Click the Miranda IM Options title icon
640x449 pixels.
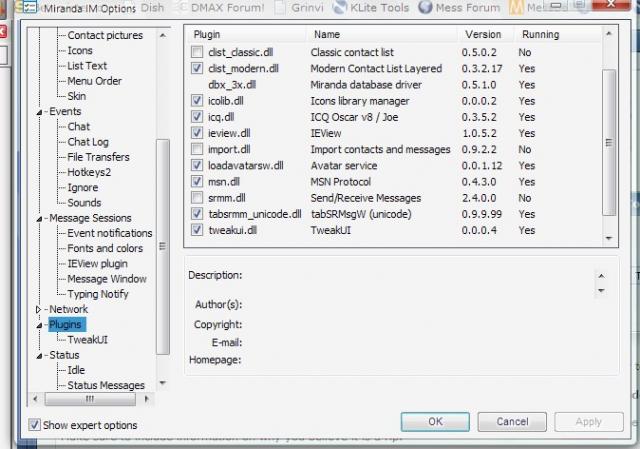tap(29, 7)
